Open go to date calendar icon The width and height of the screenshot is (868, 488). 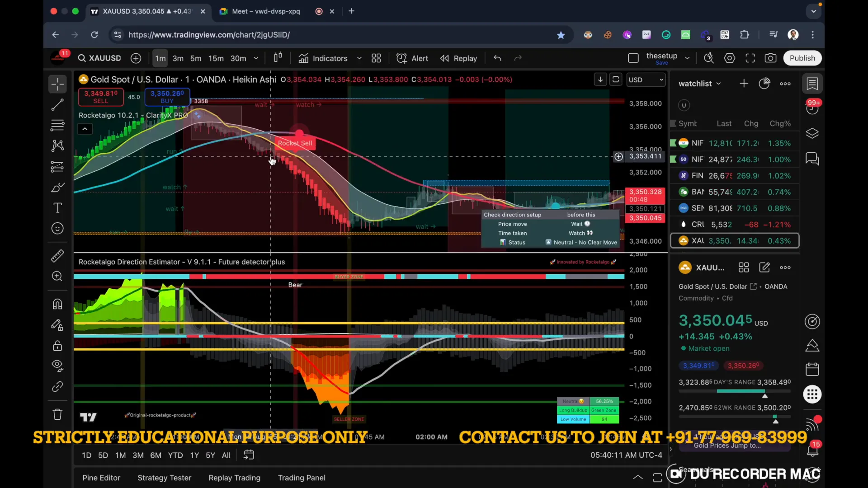(249, 455)
